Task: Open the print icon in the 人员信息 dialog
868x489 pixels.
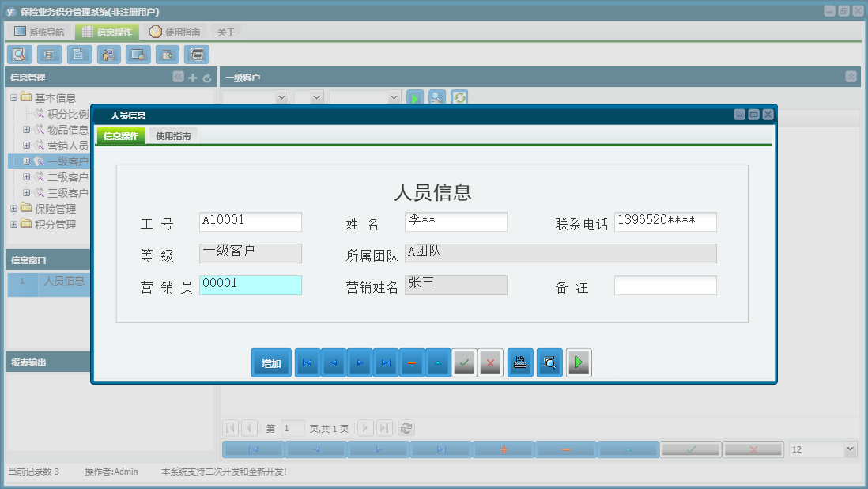Action: (x=520, y=362)
